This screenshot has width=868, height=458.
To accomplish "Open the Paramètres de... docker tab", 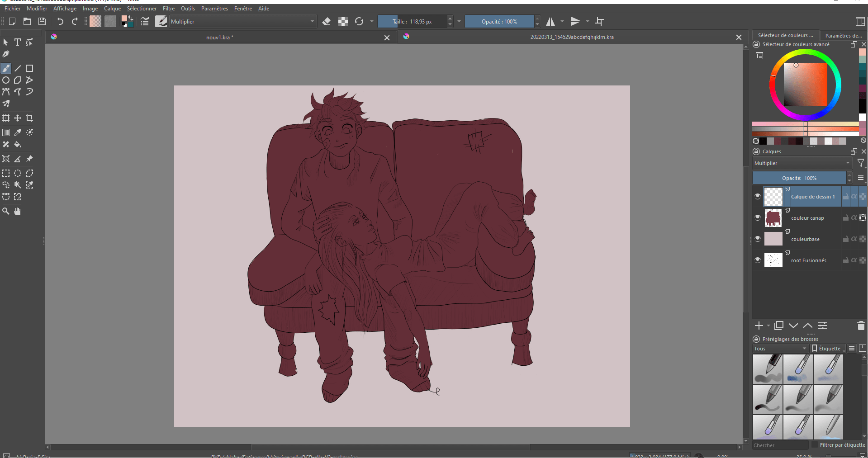I will coord(843,36).
